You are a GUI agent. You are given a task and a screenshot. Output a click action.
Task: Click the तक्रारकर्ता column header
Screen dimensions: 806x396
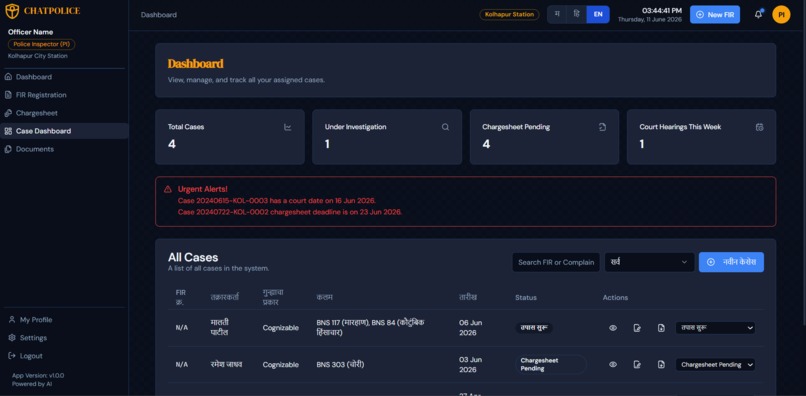coord(225,297)
